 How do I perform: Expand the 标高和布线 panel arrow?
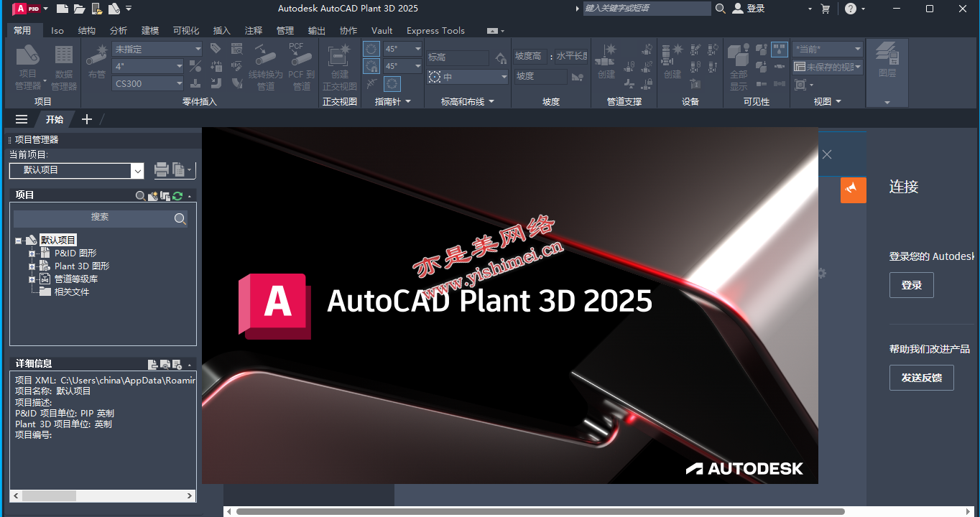pos(491,102)
